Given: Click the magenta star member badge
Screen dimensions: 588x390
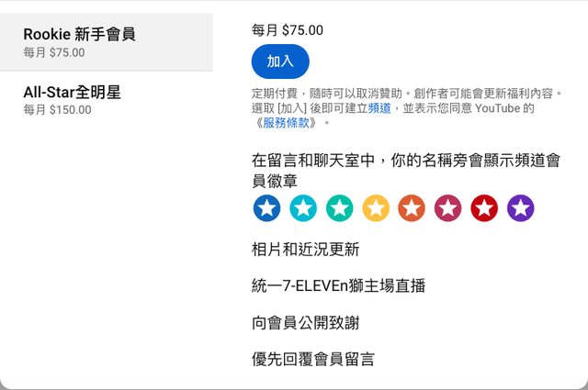Looking at the screenshot, I should pos(447,208).
